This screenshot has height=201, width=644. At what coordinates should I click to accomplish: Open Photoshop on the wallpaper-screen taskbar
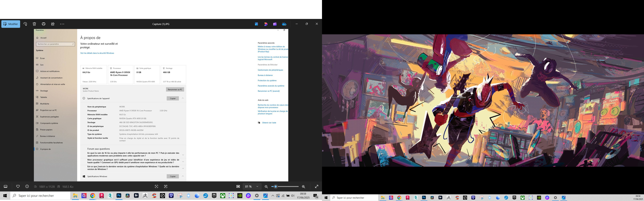point(424,198)
